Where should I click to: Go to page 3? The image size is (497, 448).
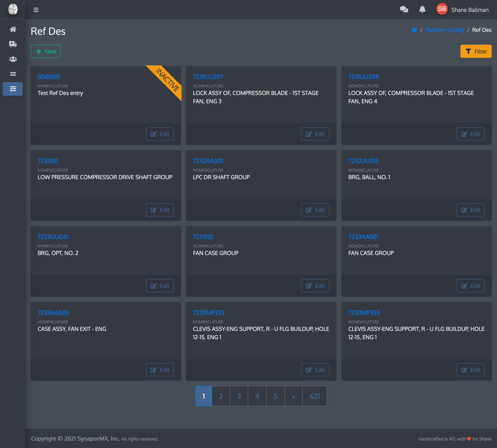pyautogui.click(x=239, y=396)
